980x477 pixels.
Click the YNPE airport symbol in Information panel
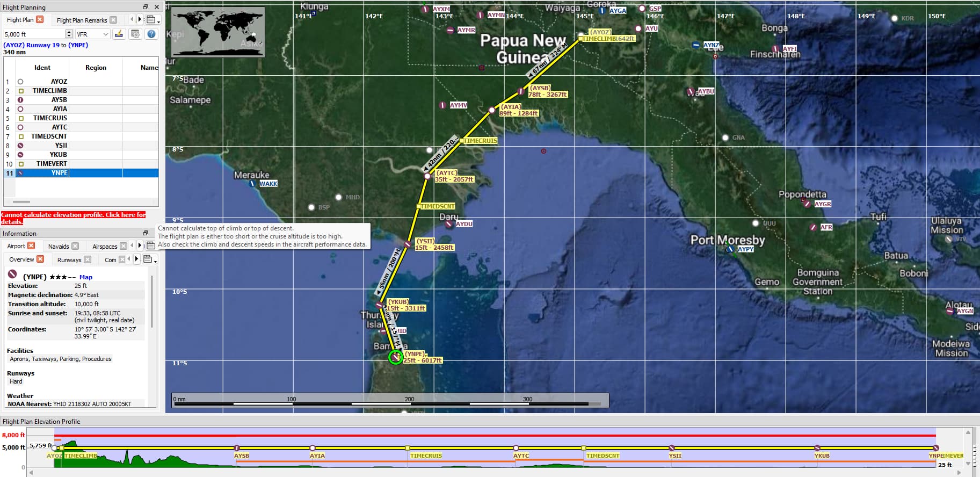(x=12, y=274)
